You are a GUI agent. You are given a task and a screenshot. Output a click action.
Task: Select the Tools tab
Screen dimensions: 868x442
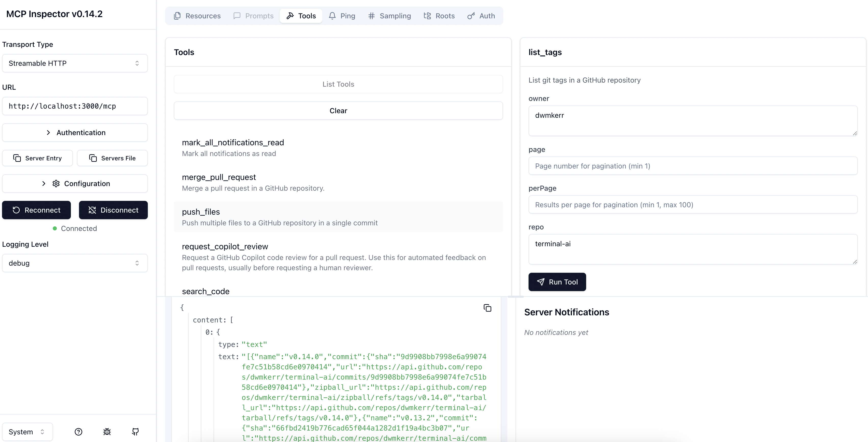pos(301,16)
